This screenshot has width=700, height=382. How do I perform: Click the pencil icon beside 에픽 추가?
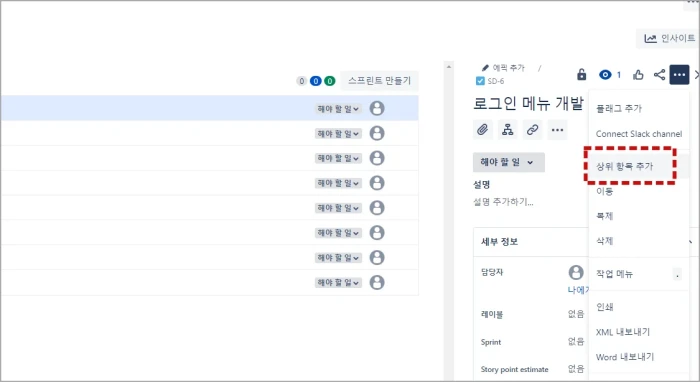coord(485,68)
